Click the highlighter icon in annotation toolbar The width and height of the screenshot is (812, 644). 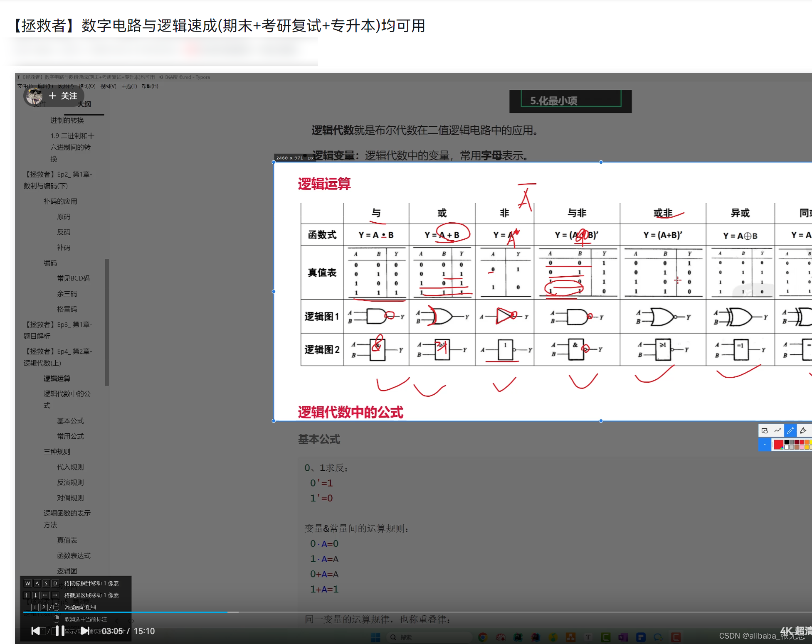805,431
